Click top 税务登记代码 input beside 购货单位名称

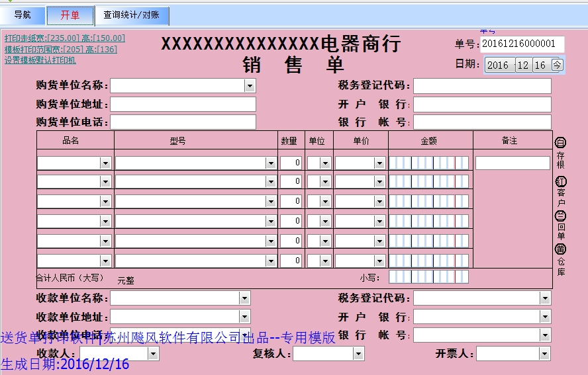point(482,86)
